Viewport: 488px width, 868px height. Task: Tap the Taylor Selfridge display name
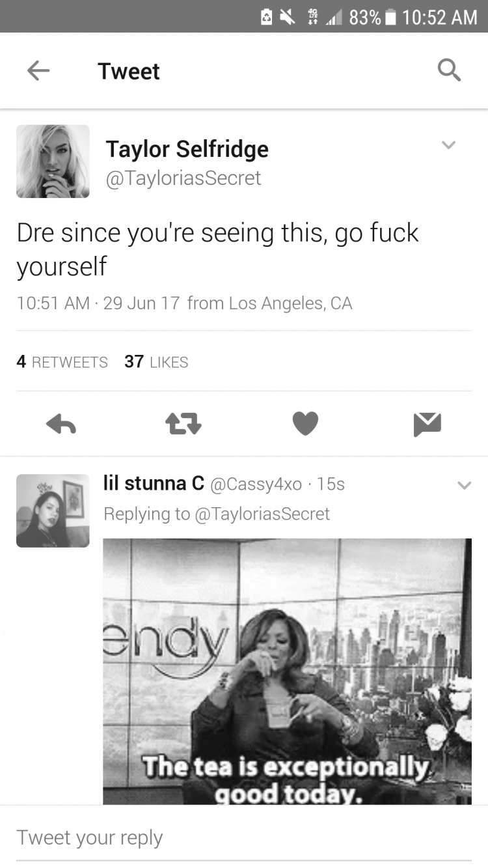click(187, 149)
